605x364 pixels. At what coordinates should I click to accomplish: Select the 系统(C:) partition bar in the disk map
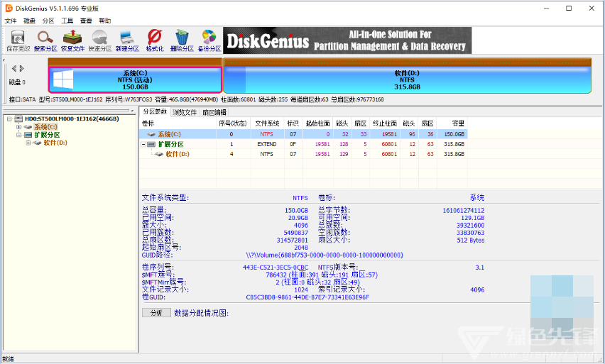point(135,79)
